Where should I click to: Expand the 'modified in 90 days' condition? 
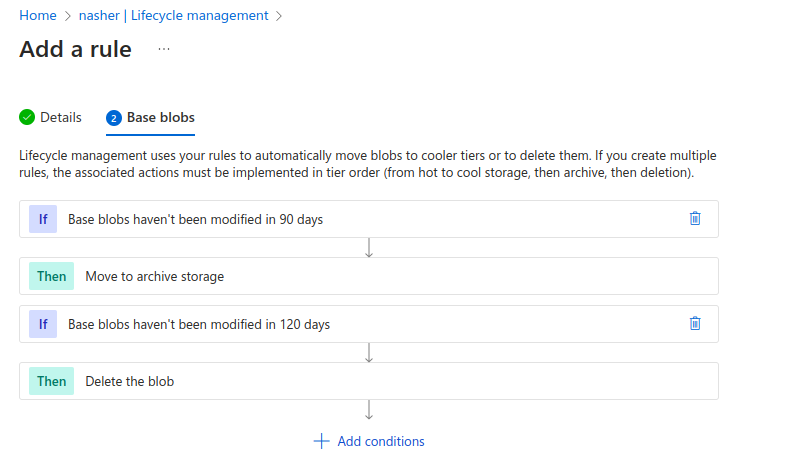pyautogui.click(x=195, y=219)
